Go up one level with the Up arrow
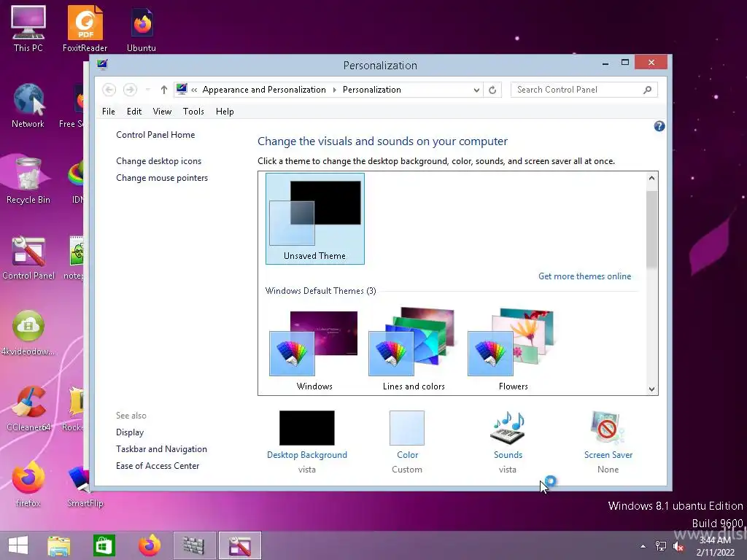The width and height of the screenshot is (747, 560). pyautogui.click(x=164, y=90)
